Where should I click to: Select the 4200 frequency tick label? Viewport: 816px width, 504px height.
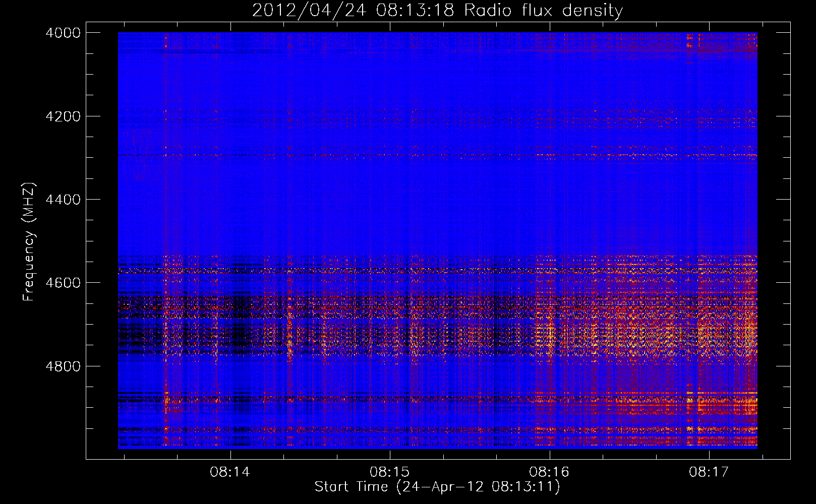63,116
